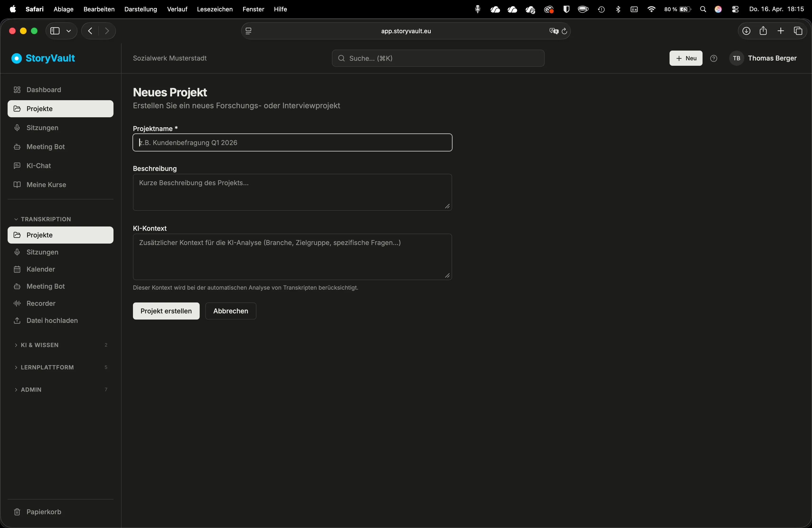Go back with Safari's back arrow
Screen dimensions: 812x528
click(90, 31)
